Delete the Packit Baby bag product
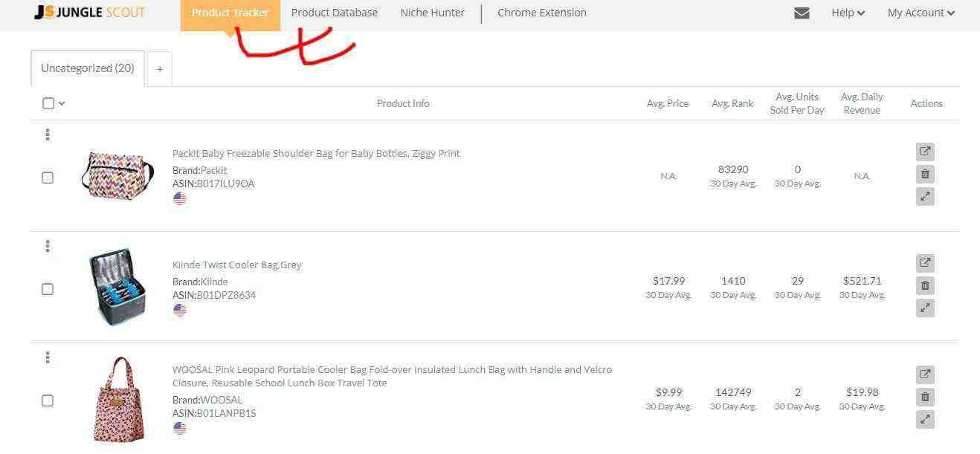 tap(925, 174)
